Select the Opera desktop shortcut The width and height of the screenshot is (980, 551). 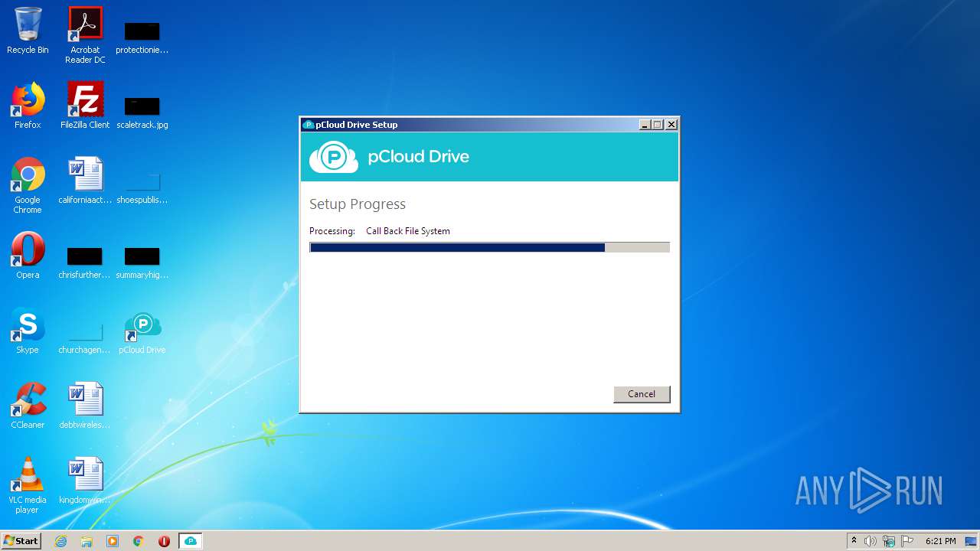pos(28,256)
